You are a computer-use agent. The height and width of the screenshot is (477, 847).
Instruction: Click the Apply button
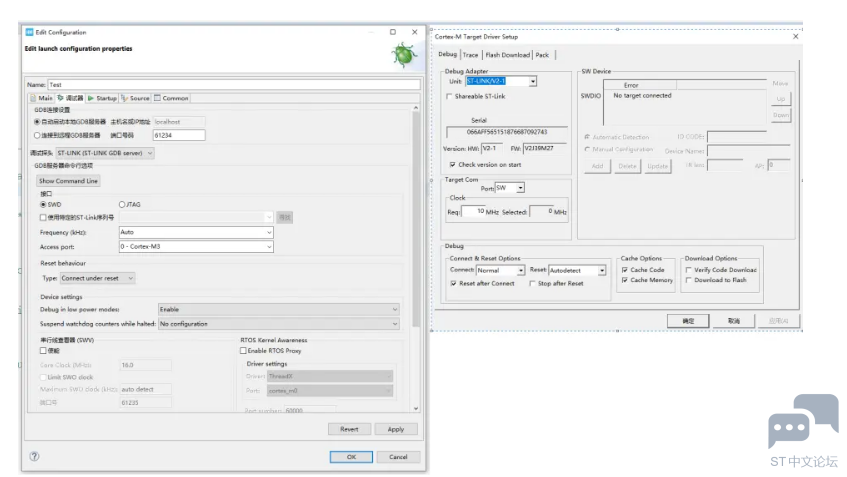coord(396,429)
